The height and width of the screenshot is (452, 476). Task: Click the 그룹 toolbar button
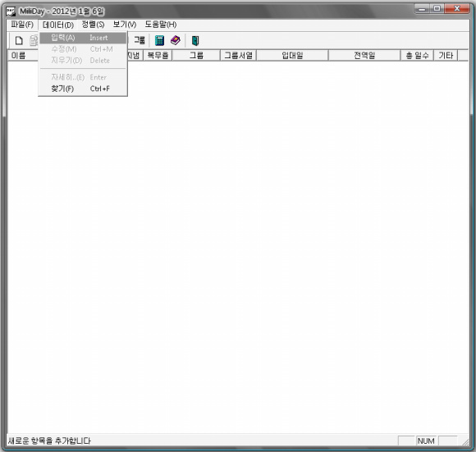pos(140,40)
